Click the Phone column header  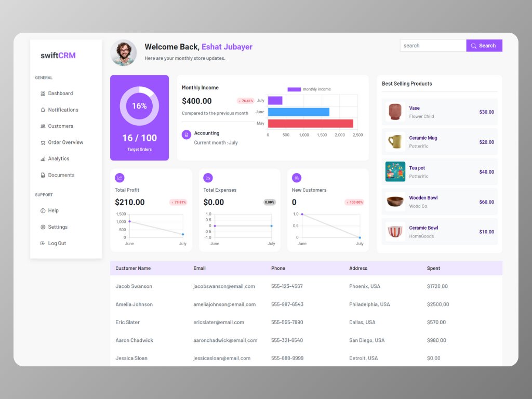coord(278,269)
